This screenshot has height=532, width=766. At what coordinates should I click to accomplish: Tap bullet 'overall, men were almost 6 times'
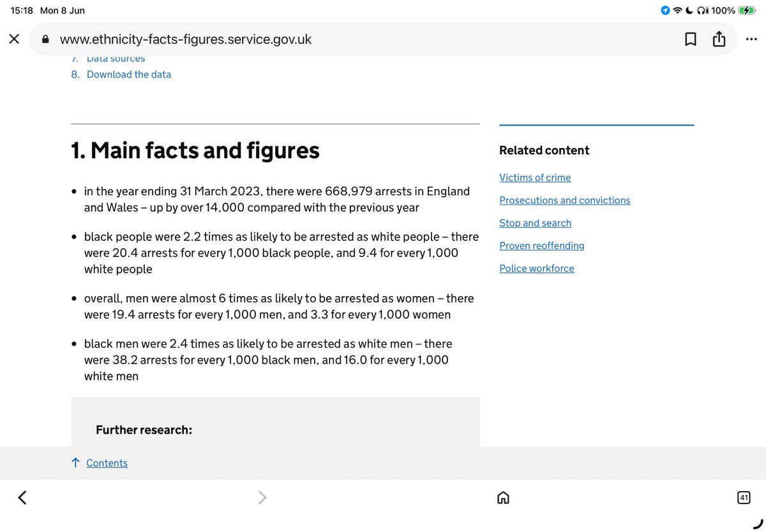coord(279,306)
